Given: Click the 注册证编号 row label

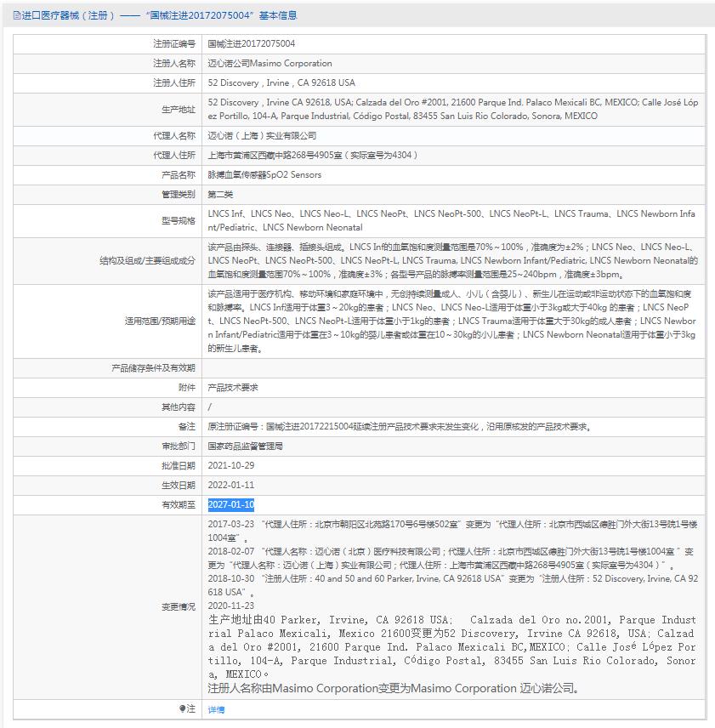Looking at the screenshot, I should pos(174,43).
